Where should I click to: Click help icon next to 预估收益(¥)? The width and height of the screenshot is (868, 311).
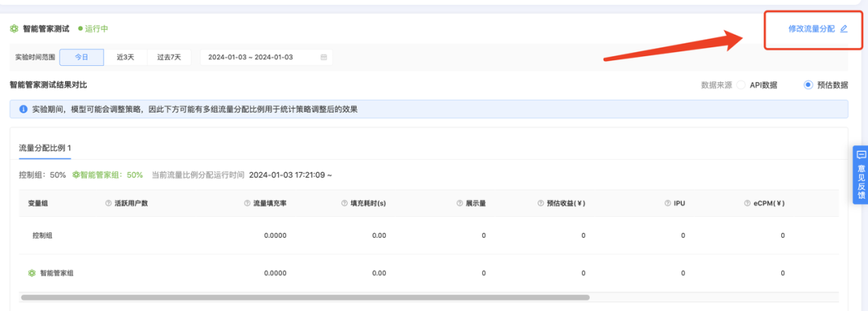point(541,203)
